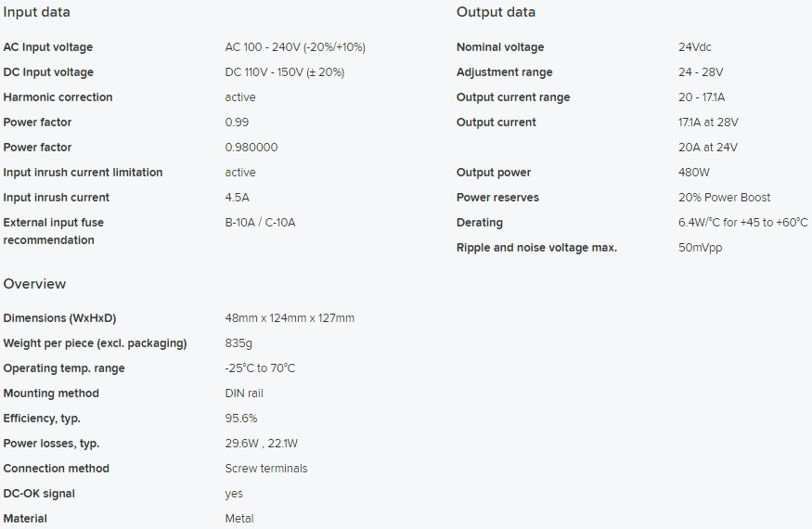Click the Derating value text

742,223
